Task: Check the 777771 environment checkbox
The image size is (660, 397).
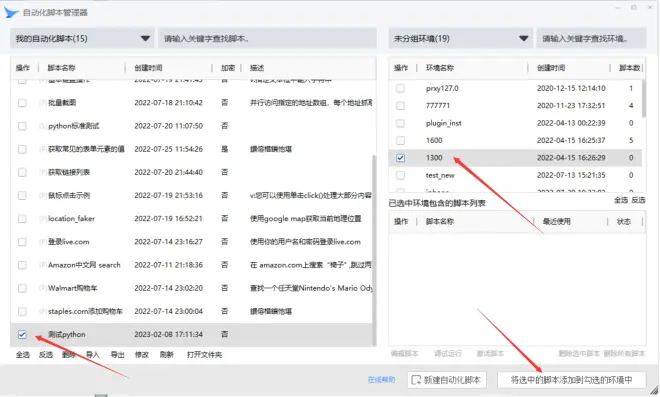Action: pyautogui.click(x=400, y=105)
